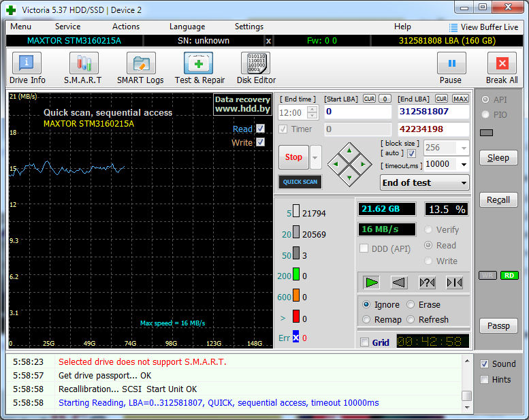Click the 0 button next to Start LBA
This screenshot has height=420, width=529.
pyautogui.click(x=385, y=99)
